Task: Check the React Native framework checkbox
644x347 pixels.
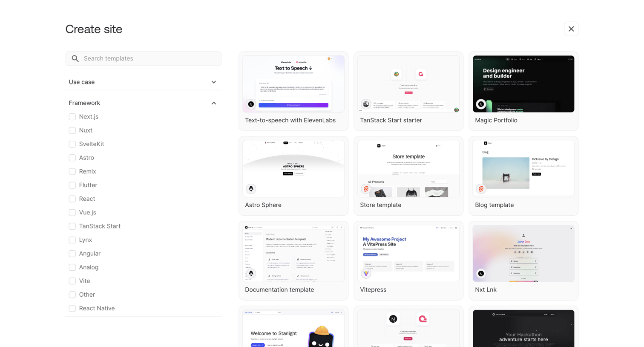Action: coord(72,308)
